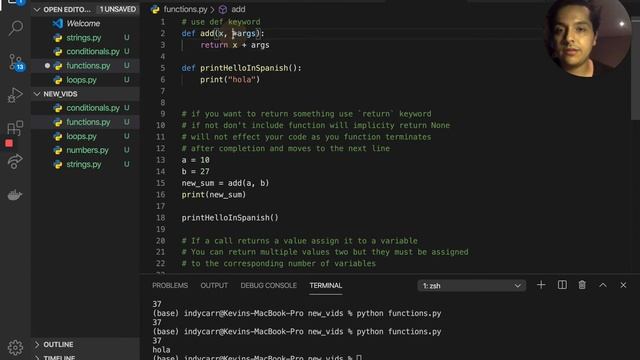Screen dimensions: 640x360
Task: Open the Search view in activity bar
Action: click(x=16, y=28)
